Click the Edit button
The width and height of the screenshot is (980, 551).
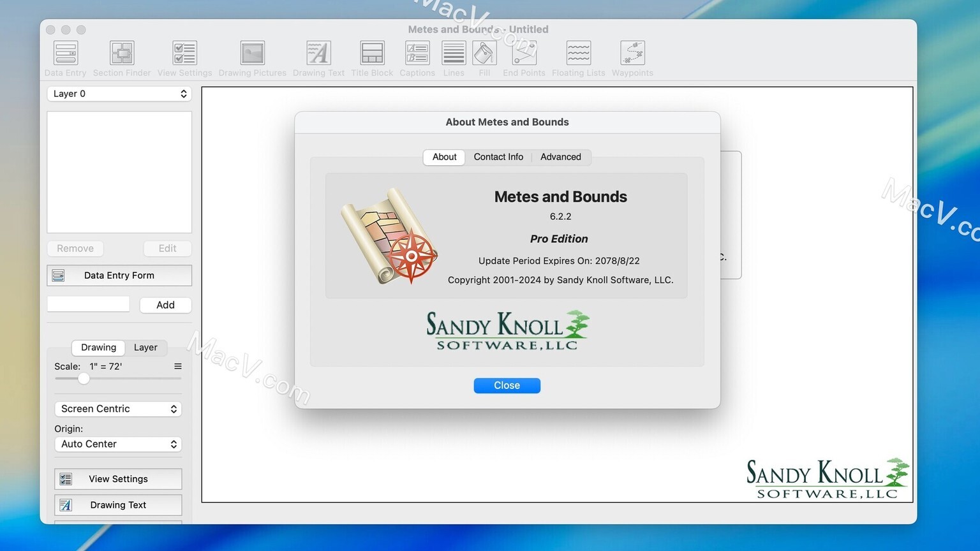coord(167,249)
